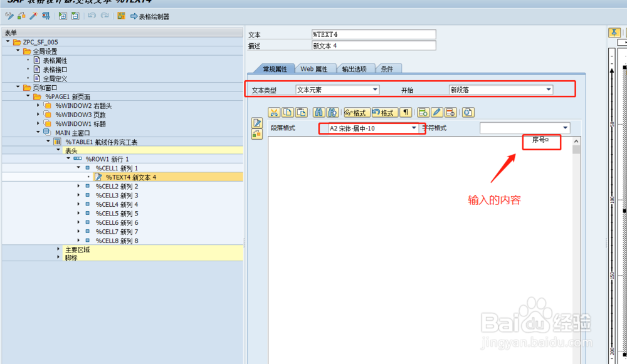Switch to the Web 属性 tab

[315, 69]
